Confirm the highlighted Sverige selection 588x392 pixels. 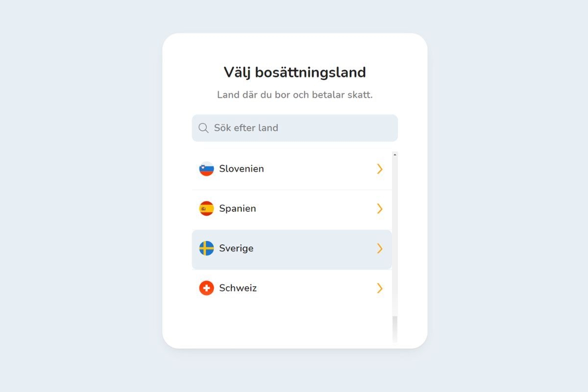292,248
